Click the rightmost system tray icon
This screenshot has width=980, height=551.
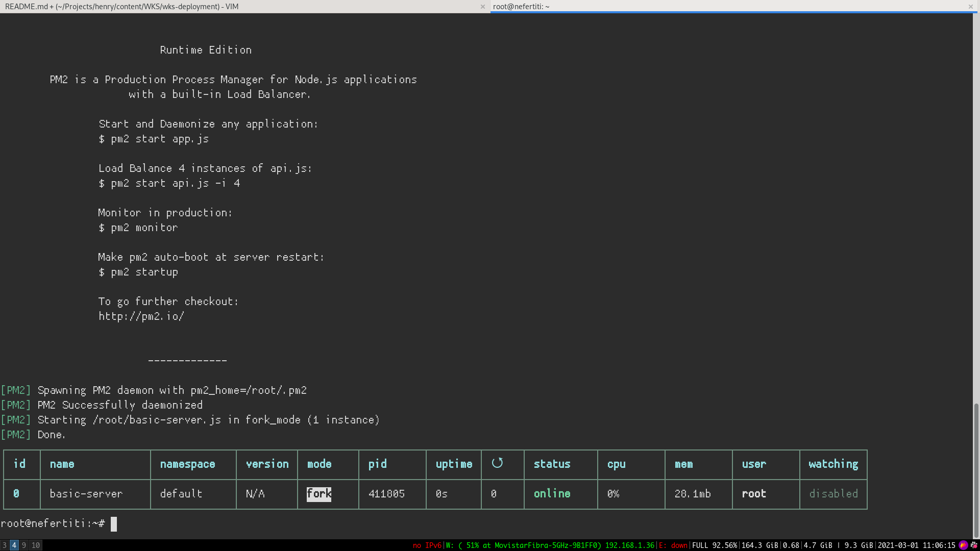974,545
